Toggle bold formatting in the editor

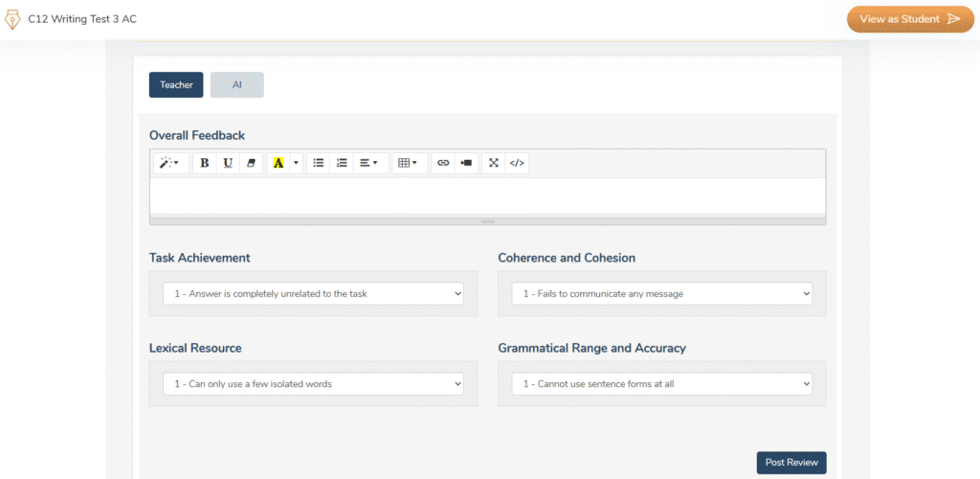click(x=205, y=163)
